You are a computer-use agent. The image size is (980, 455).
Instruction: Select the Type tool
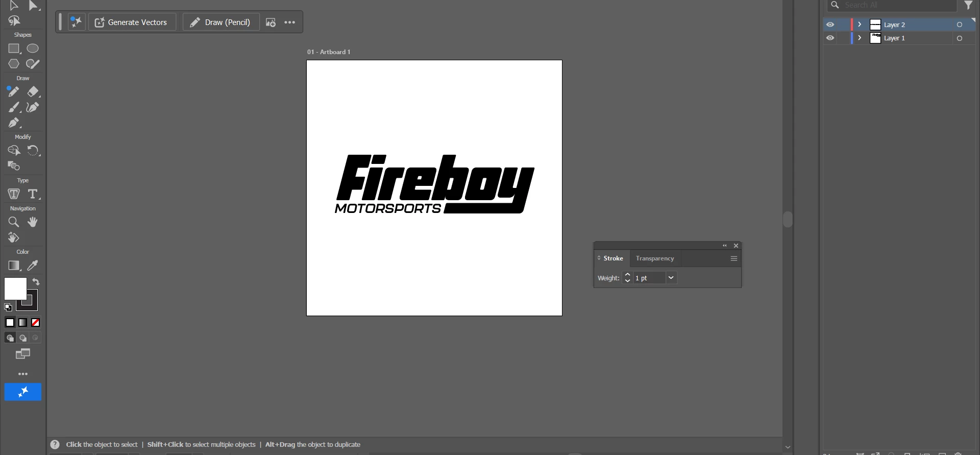point(33,194)
